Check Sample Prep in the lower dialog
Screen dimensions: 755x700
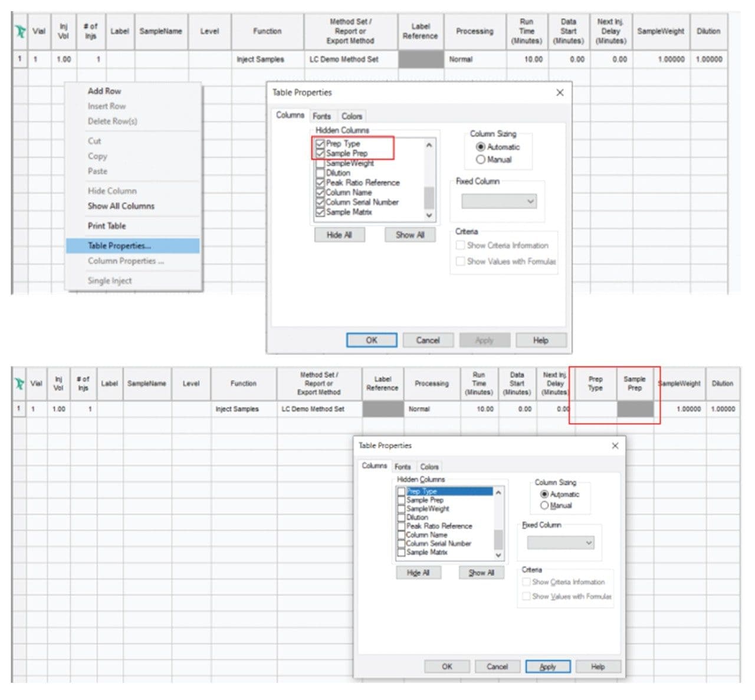point(401,500)
